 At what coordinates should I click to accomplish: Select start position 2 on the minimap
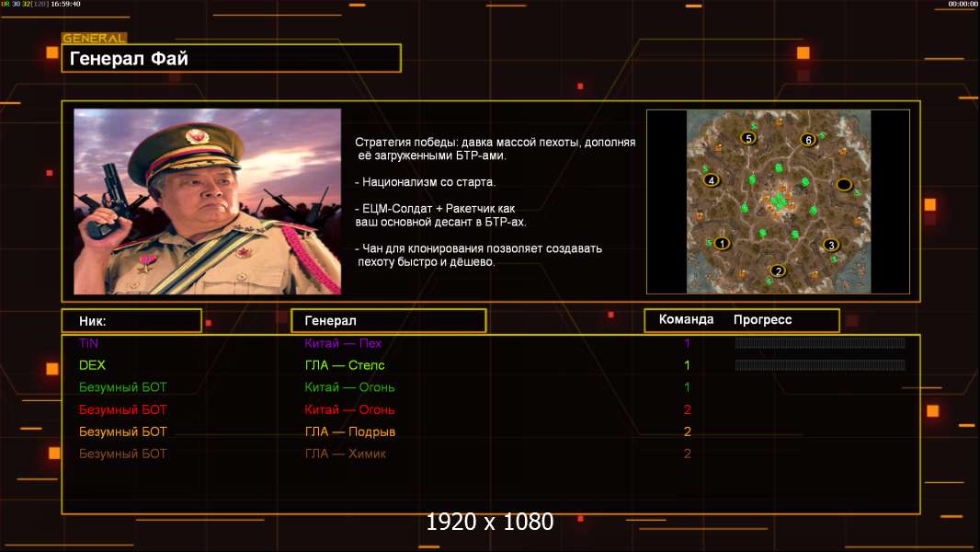click(x=779, y=270)
